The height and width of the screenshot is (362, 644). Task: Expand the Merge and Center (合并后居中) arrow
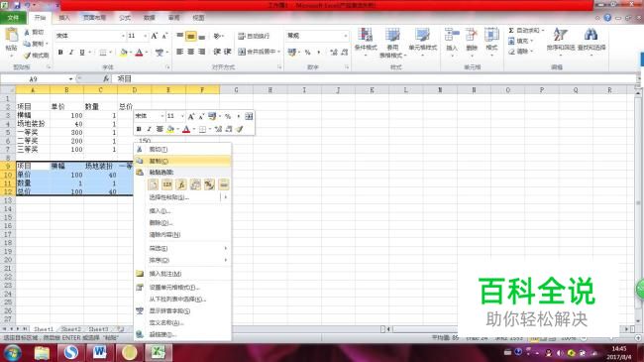(x=278, y=52)
